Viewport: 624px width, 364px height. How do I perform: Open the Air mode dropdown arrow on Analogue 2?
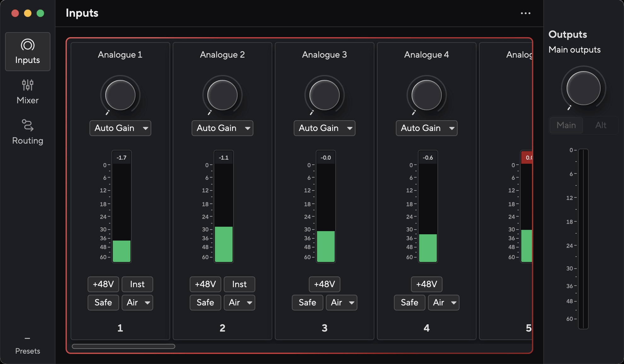point(249,303)
